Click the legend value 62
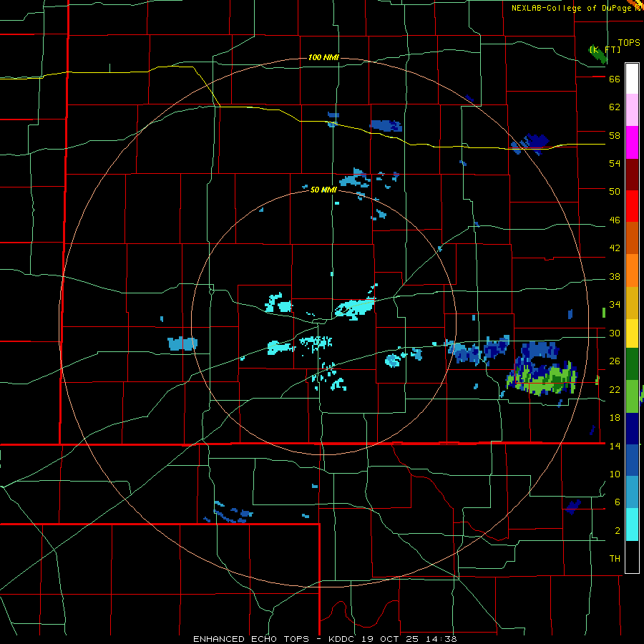 [615, 107]
